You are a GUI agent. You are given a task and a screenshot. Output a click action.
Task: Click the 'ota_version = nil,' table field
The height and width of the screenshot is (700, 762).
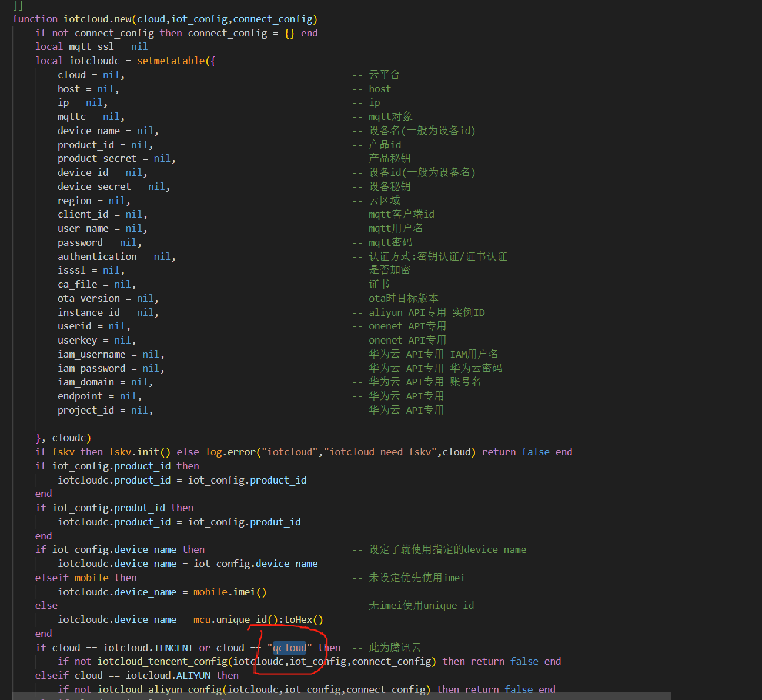108,298
